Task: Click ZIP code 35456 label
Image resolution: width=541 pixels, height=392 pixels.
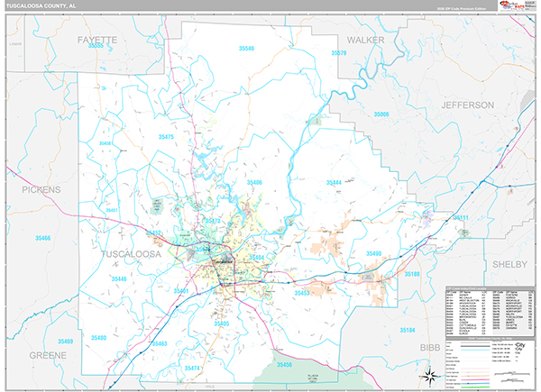Action: 284,365
